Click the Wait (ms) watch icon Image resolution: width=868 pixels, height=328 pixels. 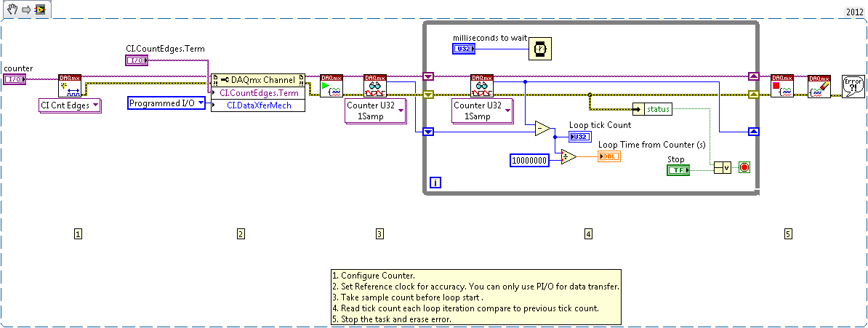(539, 49)
